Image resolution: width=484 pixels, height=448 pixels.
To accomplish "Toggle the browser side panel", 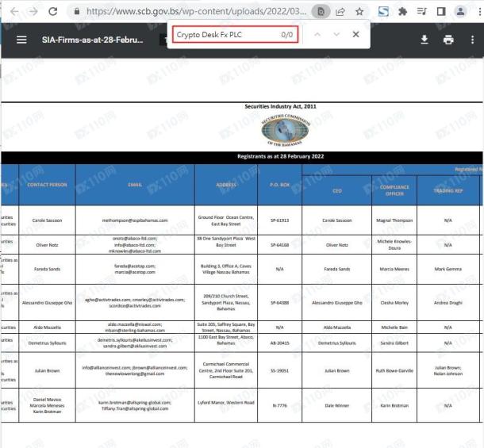I will pos(441,12).
